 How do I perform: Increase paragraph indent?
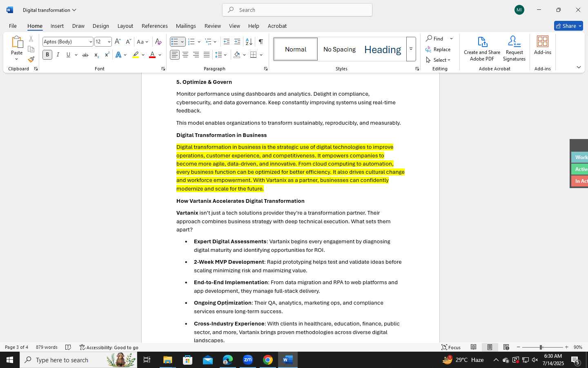point(237,42)
